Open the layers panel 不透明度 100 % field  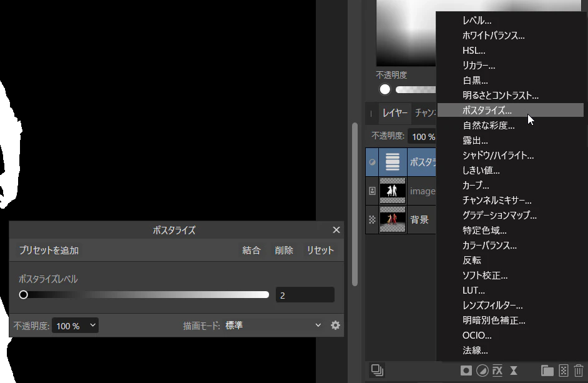tap(423, 137)
